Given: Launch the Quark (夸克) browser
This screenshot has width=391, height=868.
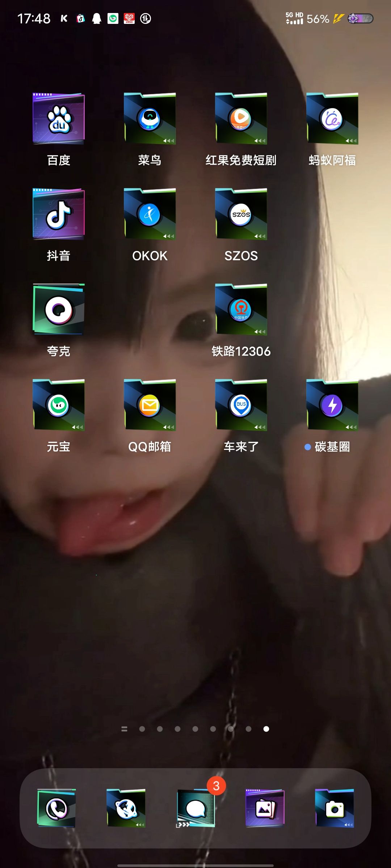Looking at the screenshot, I should [x=59, y=310].
